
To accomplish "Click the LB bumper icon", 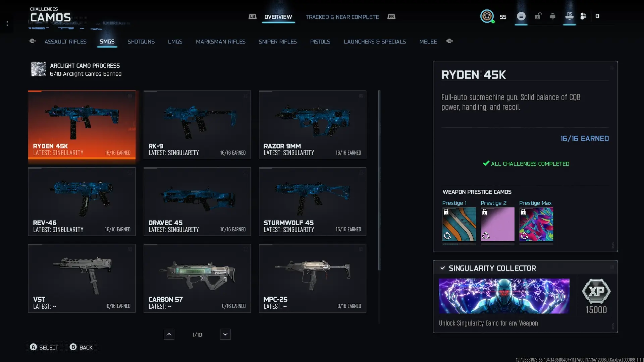I will coord(252,17).
